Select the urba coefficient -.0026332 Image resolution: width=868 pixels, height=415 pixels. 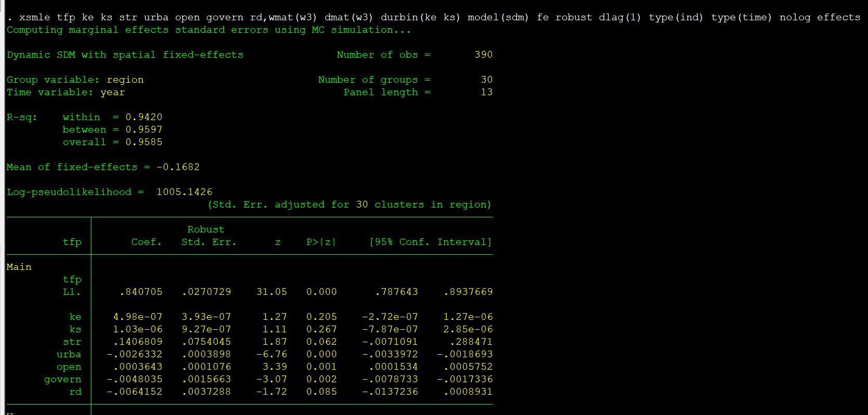click(x=135, y=354)
